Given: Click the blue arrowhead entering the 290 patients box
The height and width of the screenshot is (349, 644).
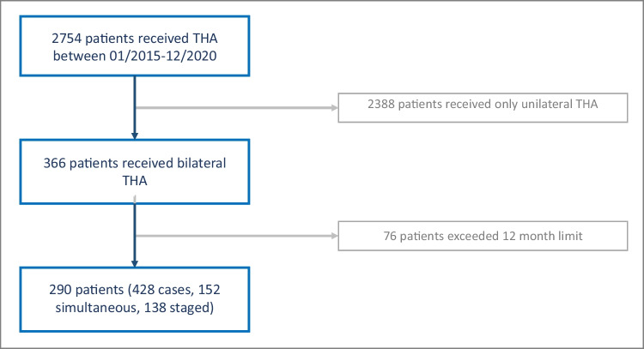Looking at the screenshot, I should 135,267.
